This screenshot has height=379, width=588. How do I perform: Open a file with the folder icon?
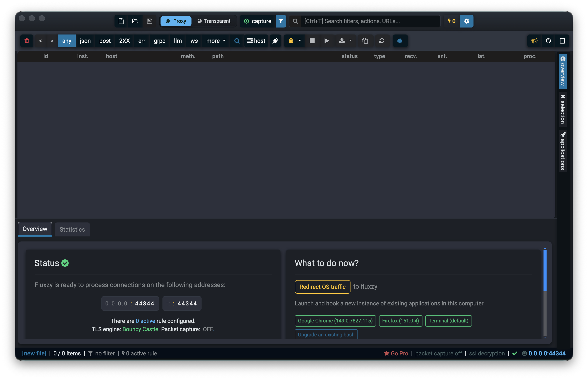click(135, 21)
